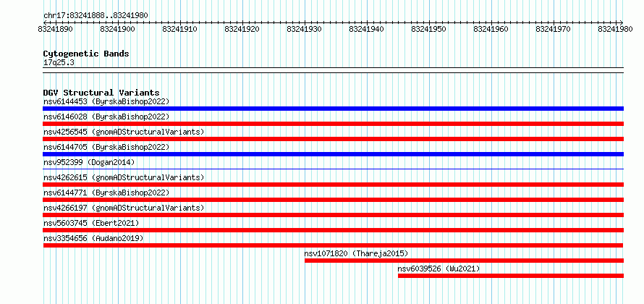Image resolution: width=644 pixels, height=304 pixels.
Task: Select the thin blue line under nsv952399
Action: (x=333, y=169)
